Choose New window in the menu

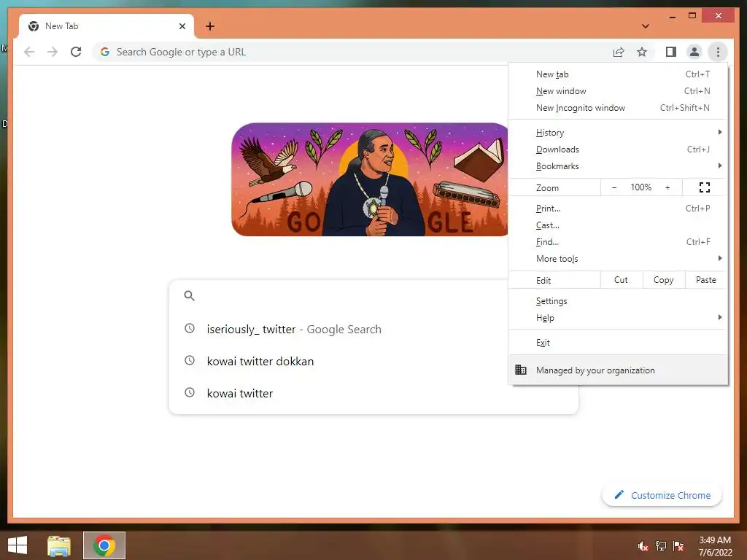(618, 91)
